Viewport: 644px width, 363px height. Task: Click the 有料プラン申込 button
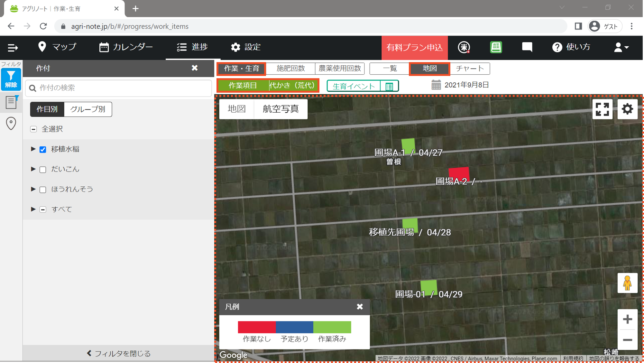414,48
